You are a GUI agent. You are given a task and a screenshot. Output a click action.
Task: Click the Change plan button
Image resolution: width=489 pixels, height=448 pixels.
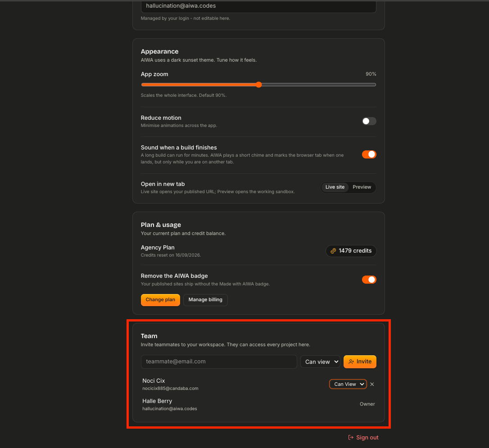pyautogui.click(x=160, y=300)
